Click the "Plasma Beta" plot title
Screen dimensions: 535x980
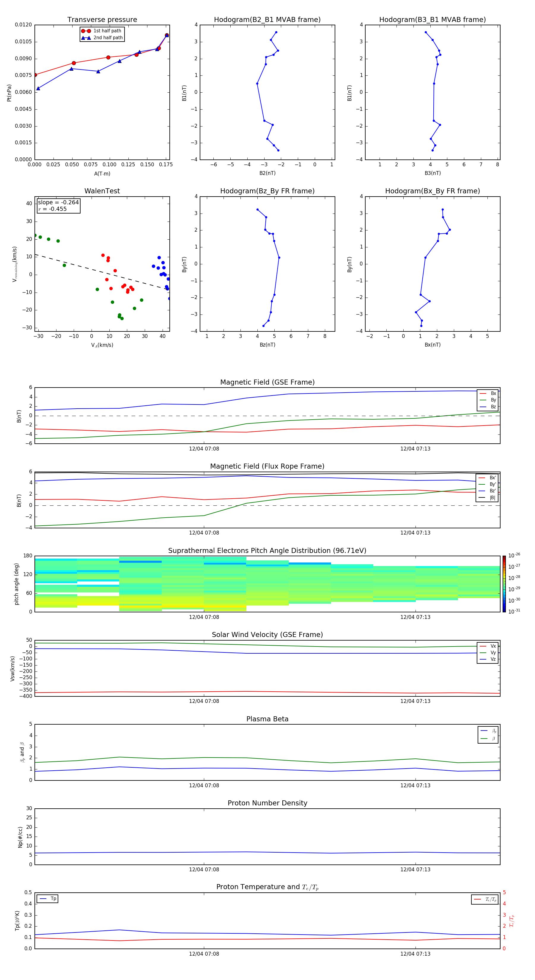(267, 719)
